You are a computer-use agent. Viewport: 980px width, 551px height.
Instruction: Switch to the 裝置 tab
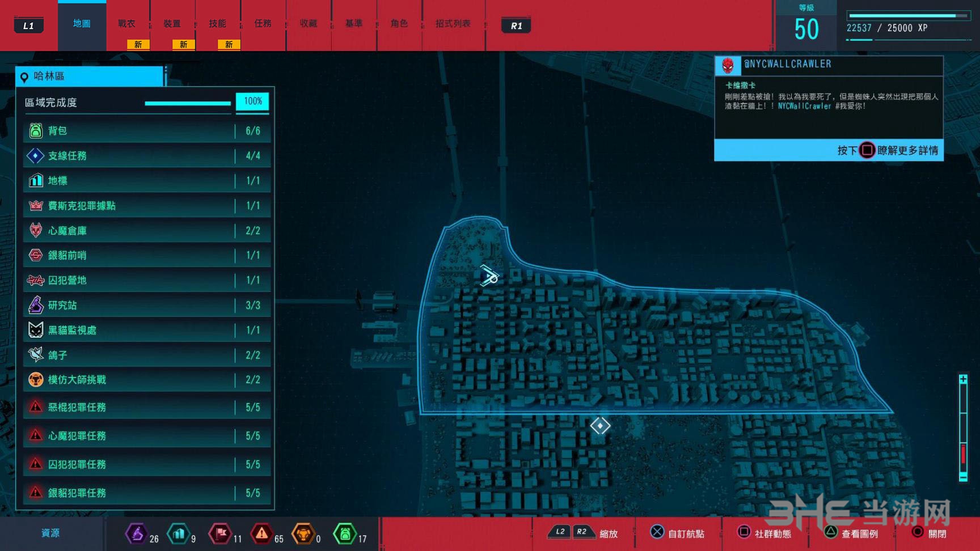[172, 24]
